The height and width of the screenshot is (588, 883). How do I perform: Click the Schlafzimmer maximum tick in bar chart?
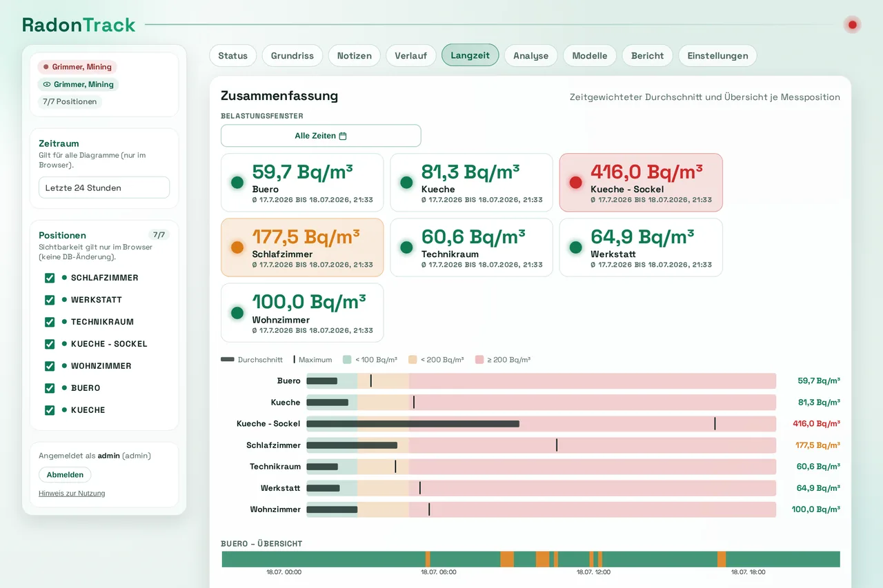tap(557, 445)
